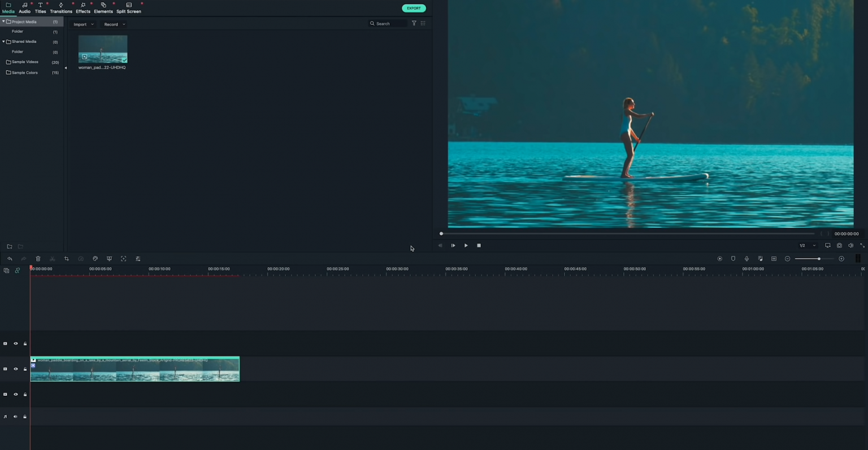Click the crop tool in timeline toolbar

point(67,259)
